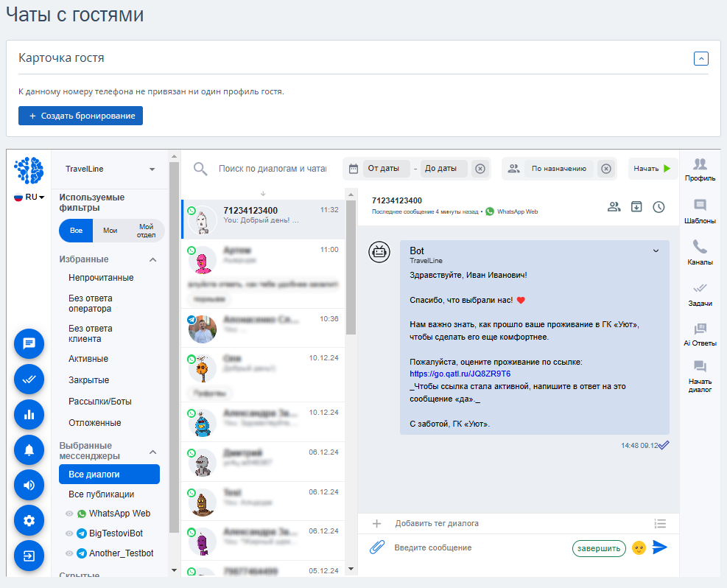Click the paperclip attach file icon
727x588 pixels.
click(x=377, y=547)
